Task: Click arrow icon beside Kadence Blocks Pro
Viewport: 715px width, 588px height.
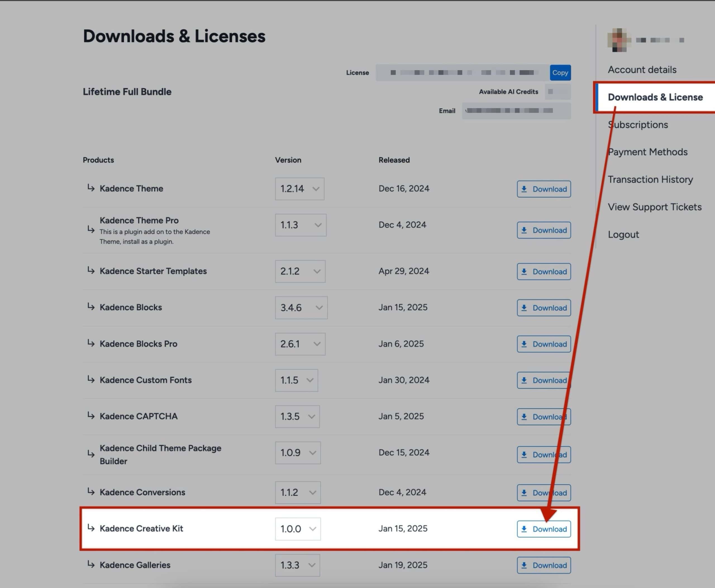Action: 90,343
